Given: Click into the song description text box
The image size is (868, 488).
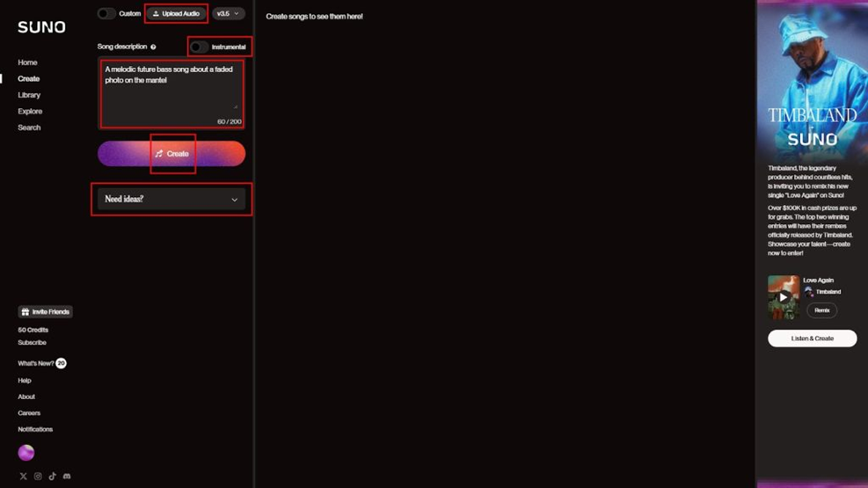Looking at the screenshot, I should pyautogui.click(x=171, y=94).
